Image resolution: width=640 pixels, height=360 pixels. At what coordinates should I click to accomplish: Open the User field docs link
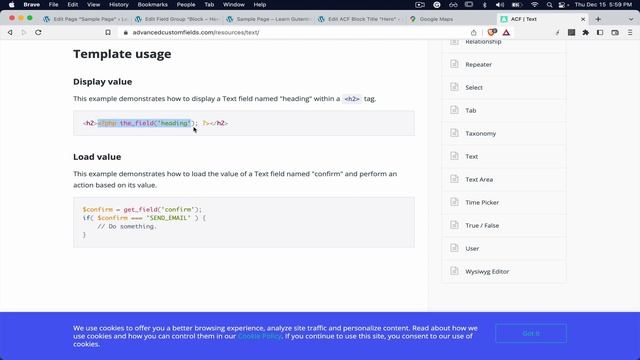click(472, 248)
